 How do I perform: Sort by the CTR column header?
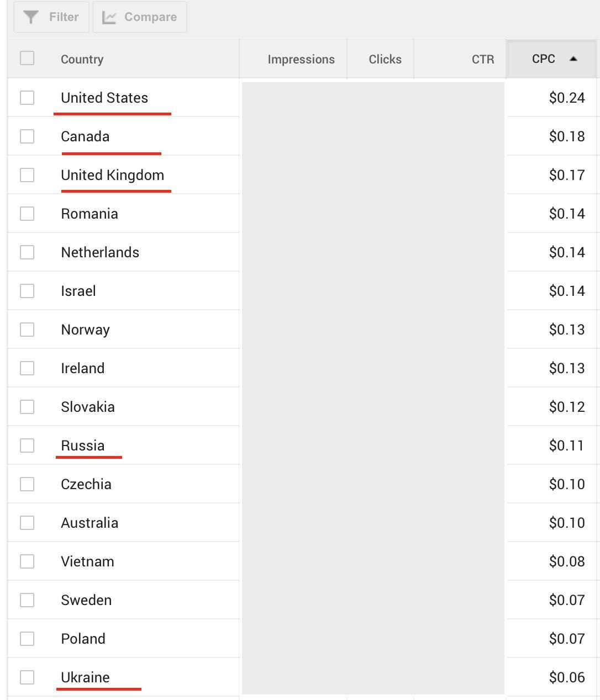point(483,59)
